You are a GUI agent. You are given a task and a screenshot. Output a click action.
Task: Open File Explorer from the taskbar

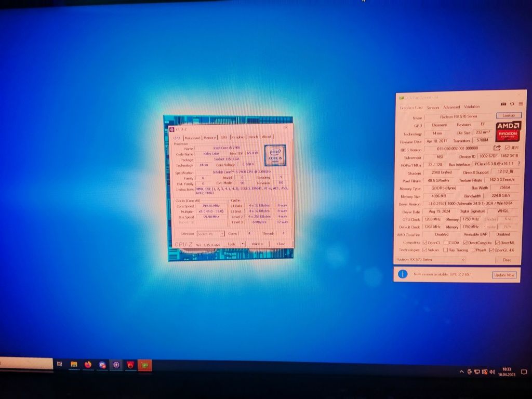point(74,364)
